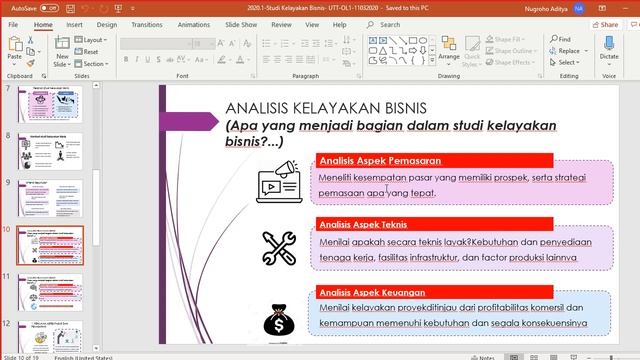Click the Notes button in status bar
The image size is (640, 360).
tap(482, 358)
